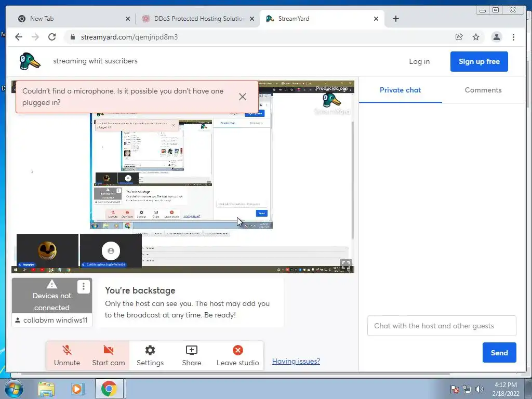The height and width of the screenshot is (399, 532).
Task: Select the Private chat tab
Action: point(401,90)
